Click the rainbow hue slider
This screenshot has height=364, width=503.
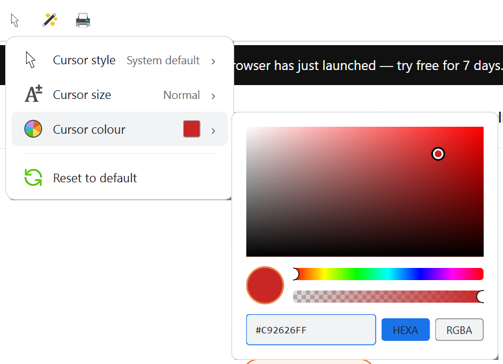[388, 274]
